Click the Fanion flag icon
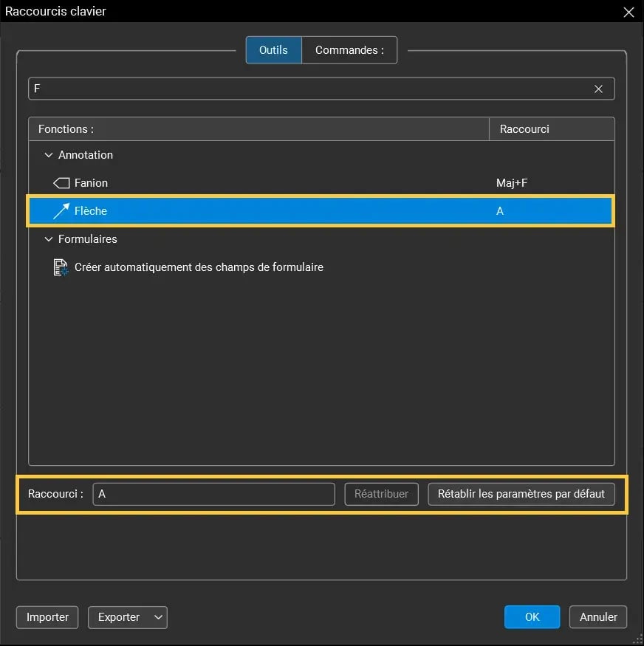The height and width of the screenshot is (646, 644). [x=61, y=182]
